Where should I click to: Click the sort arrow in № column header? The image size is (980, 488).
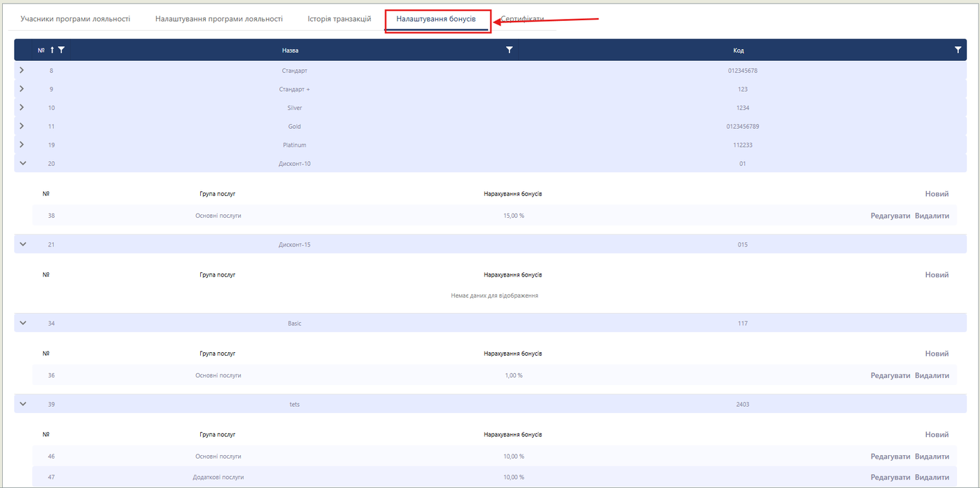tap(52, 50)
